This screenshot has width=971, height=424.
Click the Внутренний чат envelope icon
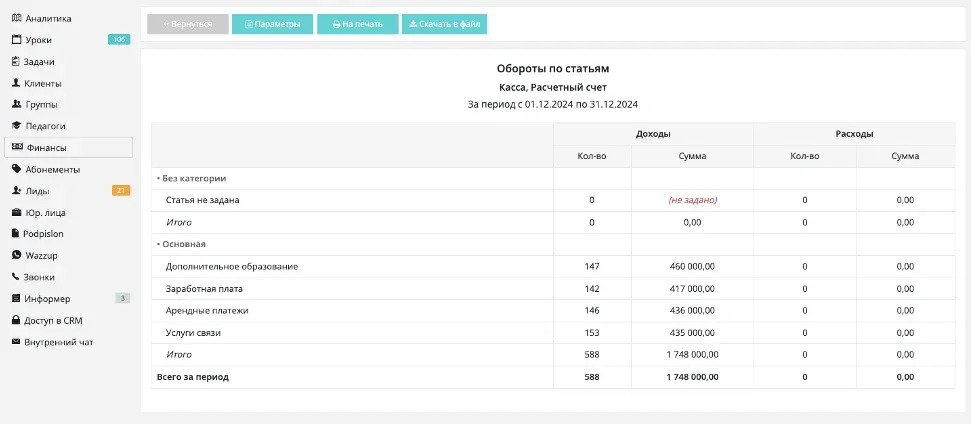(16, 342)
